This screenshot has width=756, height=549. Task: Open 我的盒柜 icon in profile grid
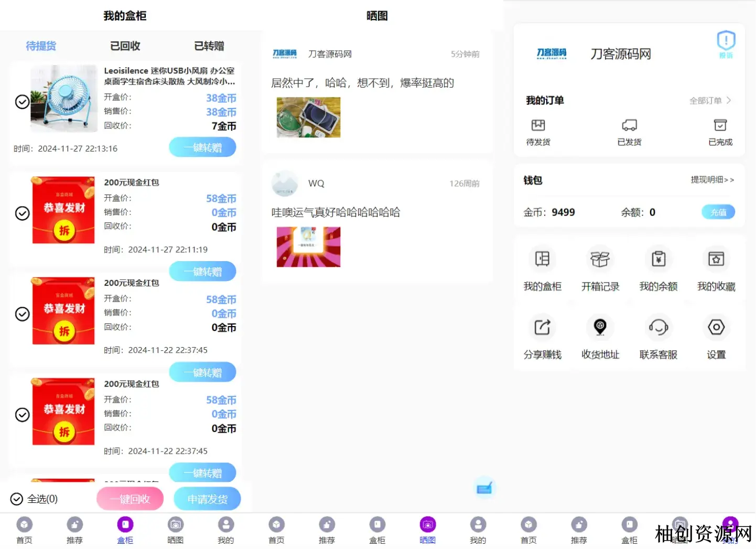point(542,259)
